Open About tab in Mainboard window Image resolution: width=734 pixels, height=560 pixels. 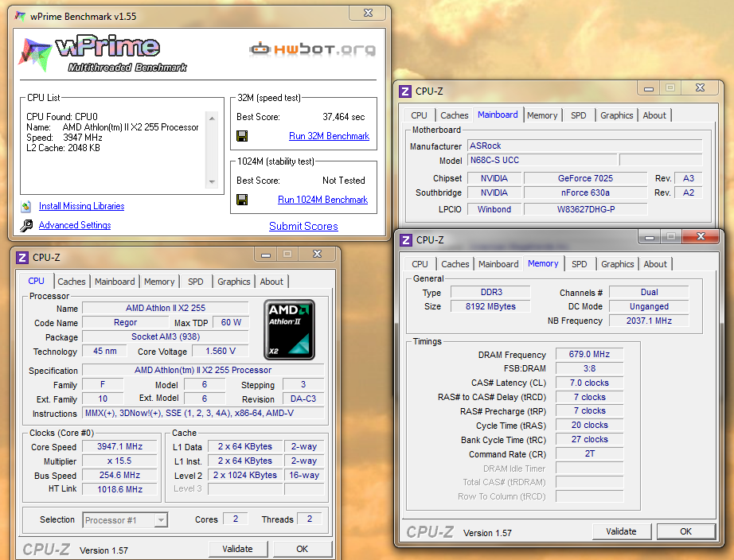pyautogui.click(x=654, y=115)
